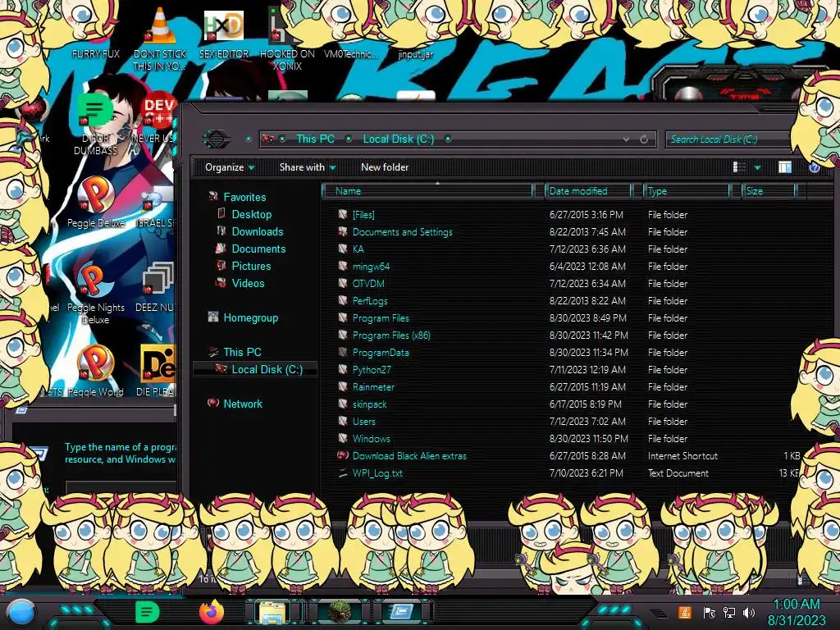
Task: Show the clock and date flyout
Action: [797, 612]
